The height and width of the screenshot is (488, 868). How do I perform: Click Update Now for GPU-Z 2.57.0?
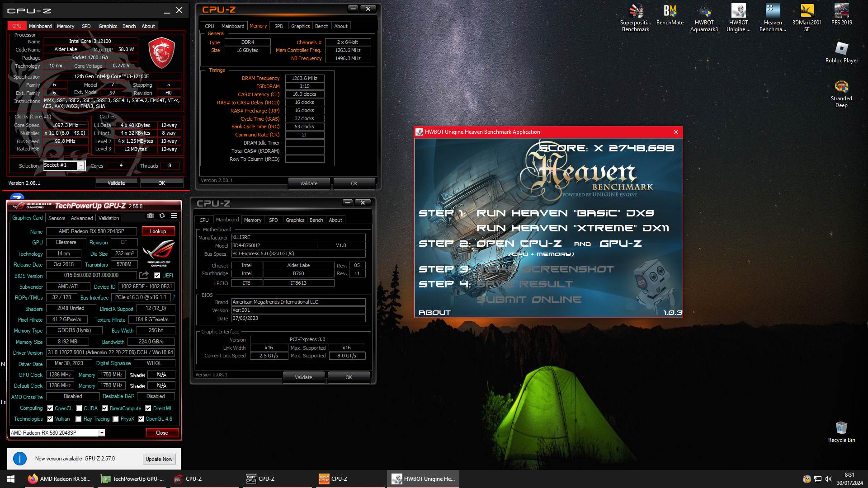click(x=159, y=459)
